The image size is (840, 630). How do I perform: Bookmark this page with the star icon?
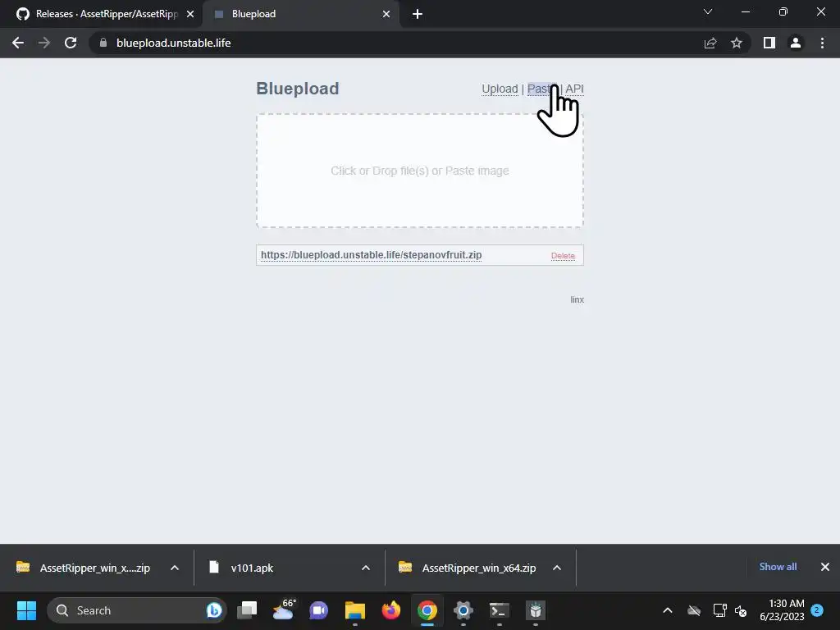pyautogui.click(x=737, y=43)
